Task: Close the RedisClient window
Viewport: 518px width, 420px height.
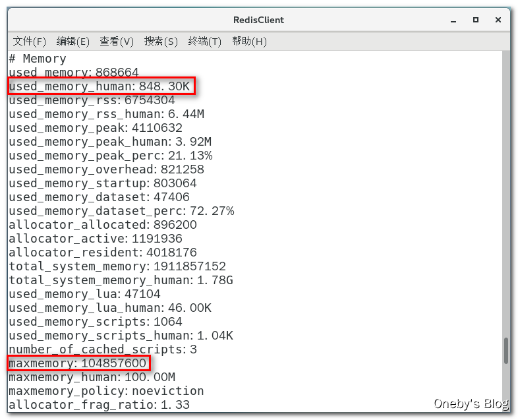Action: pyautogui.click(x=498, y=20)
